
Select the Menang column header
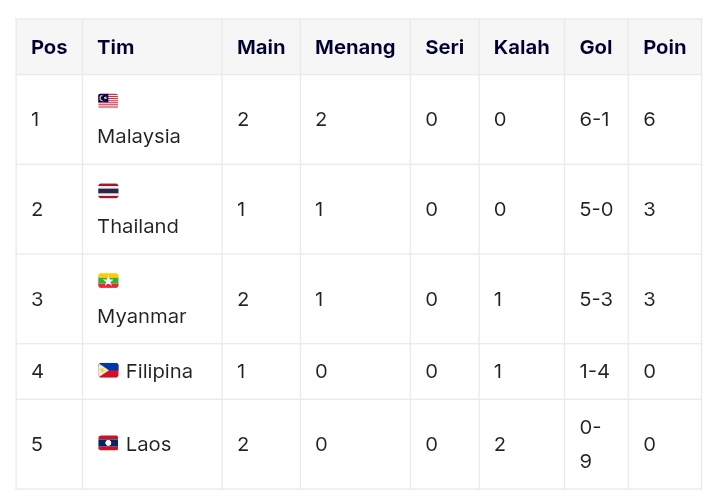click(355, 47)
